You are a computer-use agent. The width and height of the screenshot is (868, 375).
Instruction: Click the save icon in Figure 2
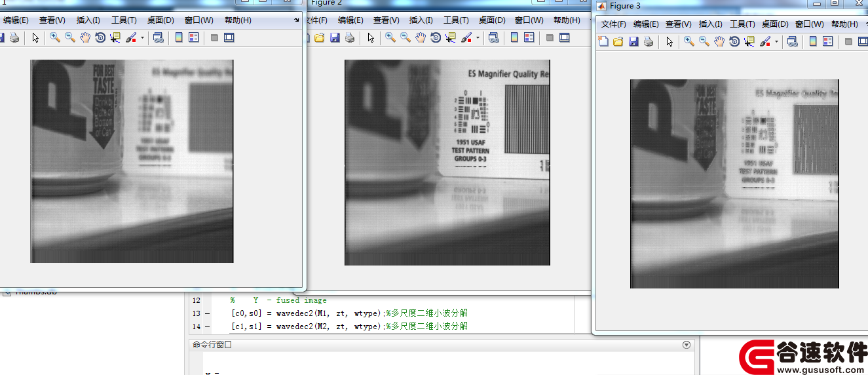tap(335, 38)
